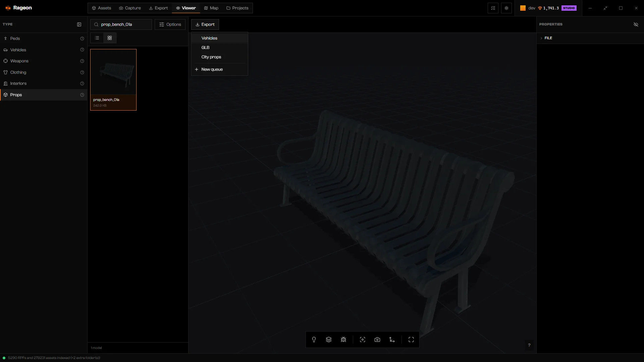Click the help icon next to Props

coord(82,95)
